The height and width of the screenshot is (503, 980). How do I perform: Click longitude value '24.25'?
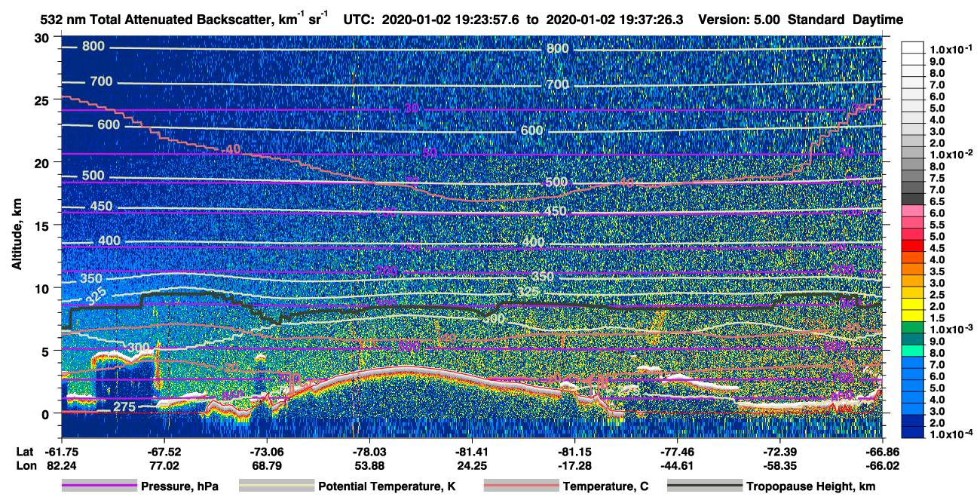(471, 465)
